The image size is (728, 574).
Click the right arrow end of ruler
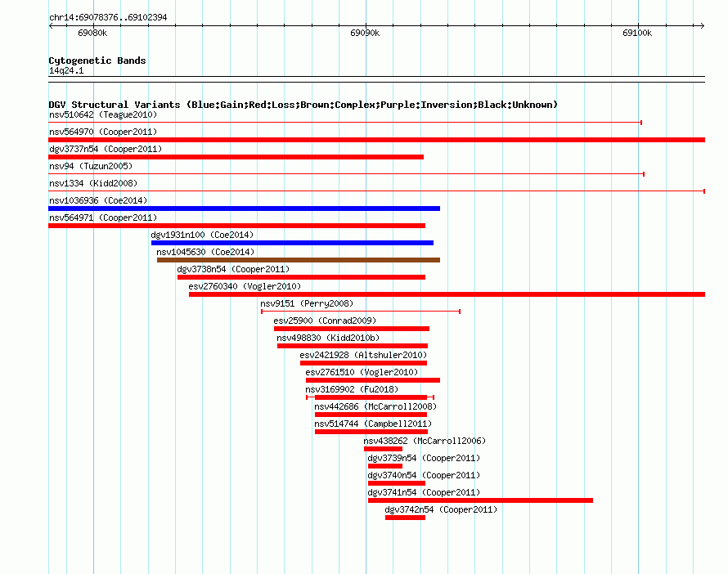click(x=703, y=26)
